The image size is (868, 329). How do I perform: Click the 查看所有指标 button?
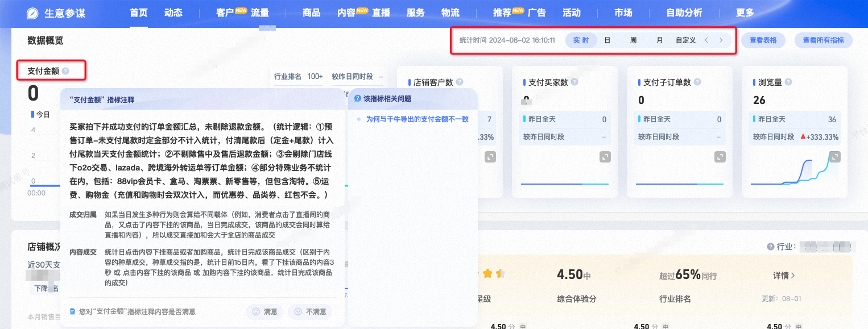[x=824, y=40]
